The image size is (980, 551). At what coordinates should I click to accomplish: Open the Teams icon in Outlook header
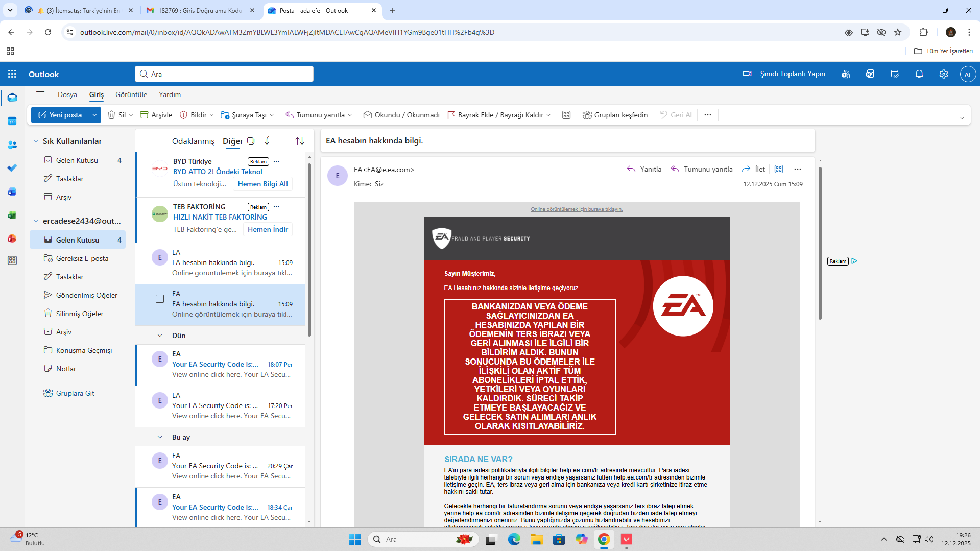[846, 74]
